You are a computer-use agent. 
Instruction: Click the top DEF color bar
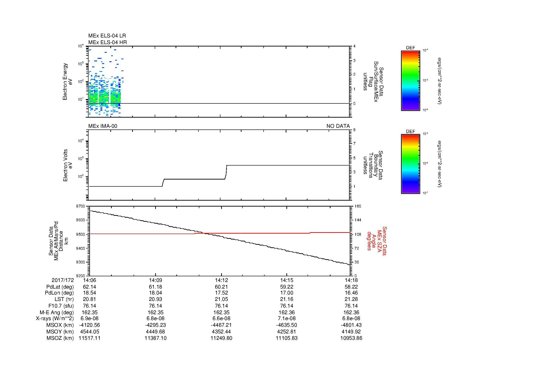click(410, 80)
